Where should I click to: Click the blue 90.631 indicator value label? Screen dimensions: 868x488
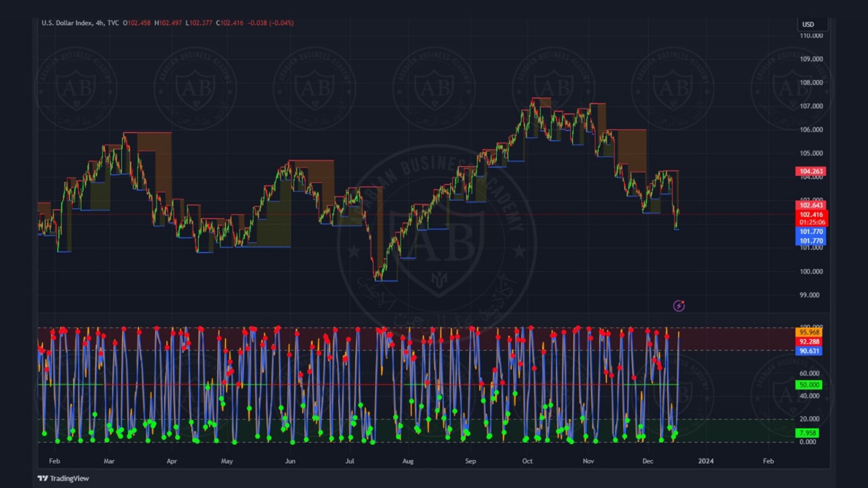click(x=809, y=351)
